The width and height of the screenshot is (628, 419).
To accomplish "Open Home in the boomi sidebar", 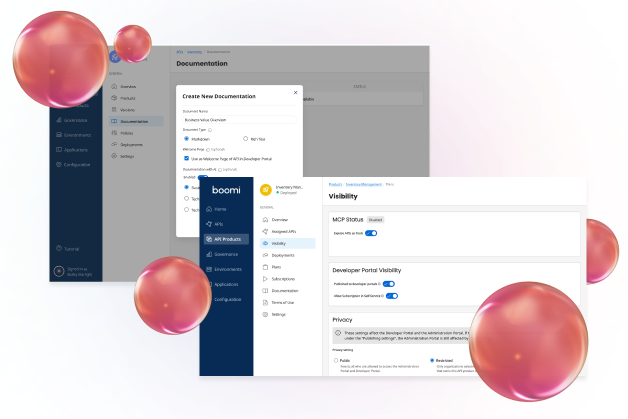I will [x=219, y=209].
